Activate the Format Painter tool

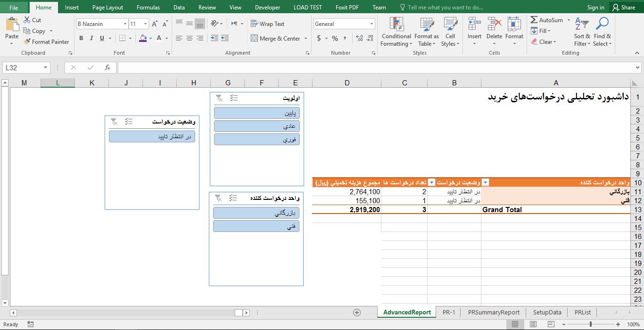click(x=47, y=41)
